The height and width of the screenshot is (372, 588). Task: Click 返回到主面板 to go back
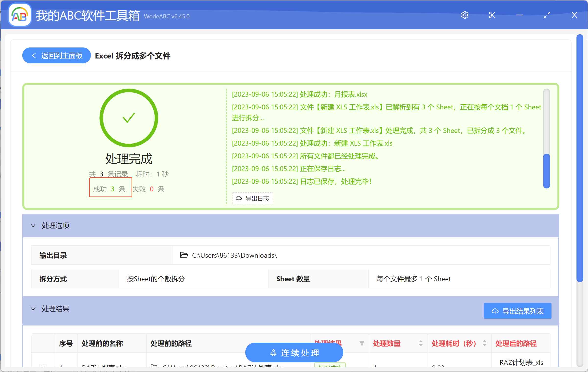tap(56, 55)
